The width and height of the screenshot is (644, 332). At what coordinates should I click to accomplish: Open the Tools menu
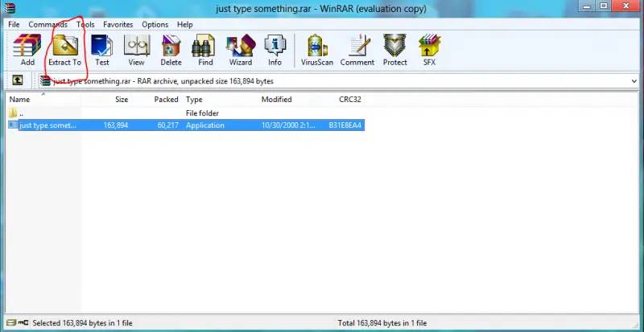point(85,25)
